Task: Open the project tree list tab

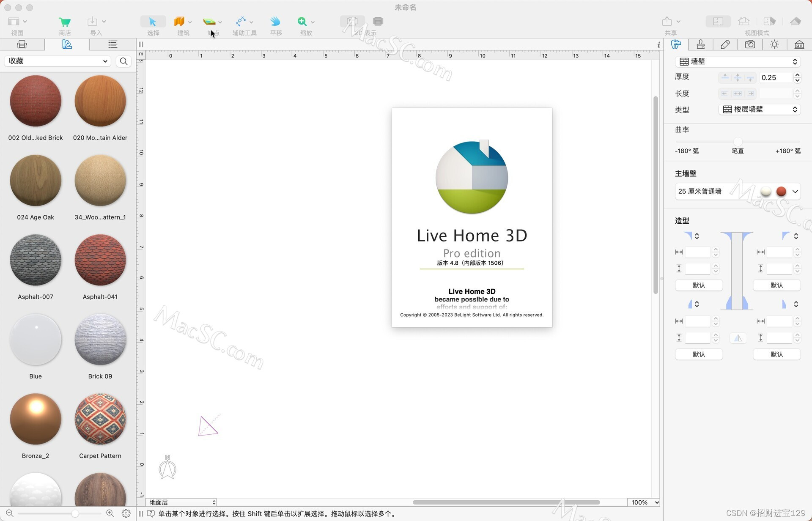Action: pyautogui.click(x=112, y=44)
